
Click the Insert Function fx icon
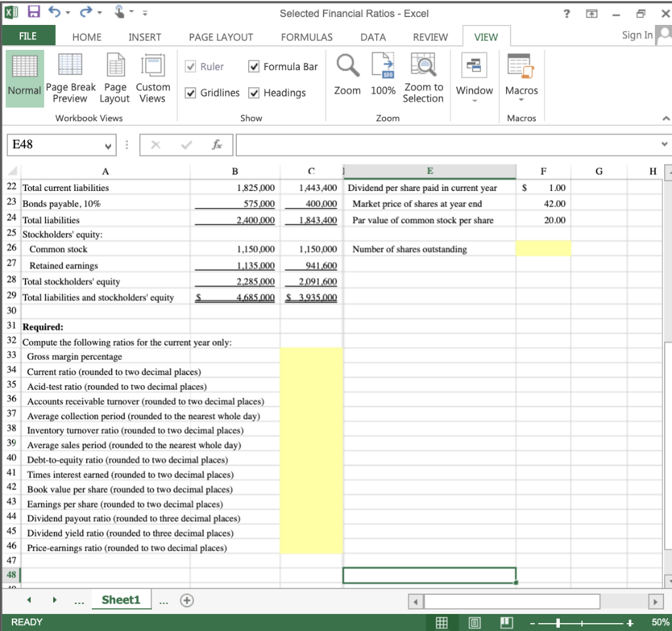(217, 145)
